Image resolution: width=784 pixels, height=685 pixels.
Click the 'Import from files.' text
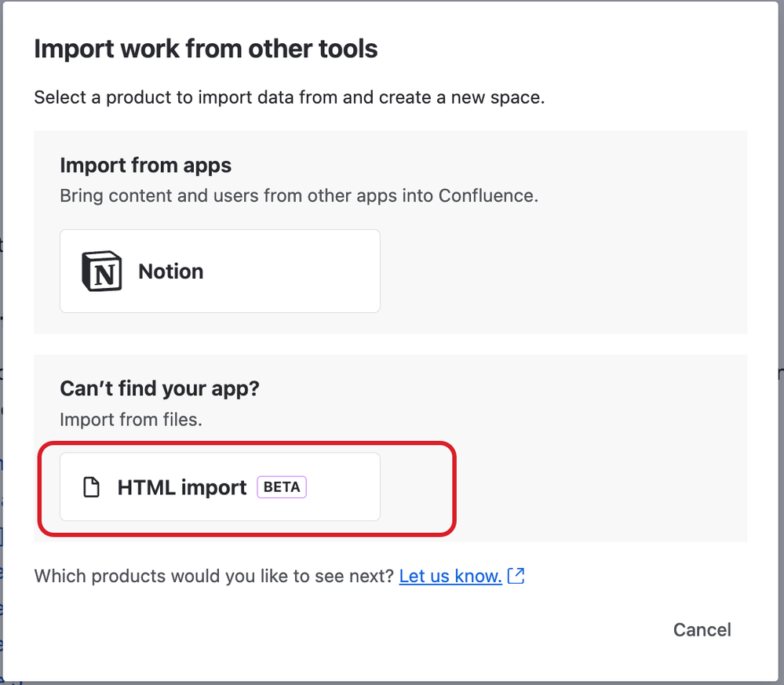[131, 420]
